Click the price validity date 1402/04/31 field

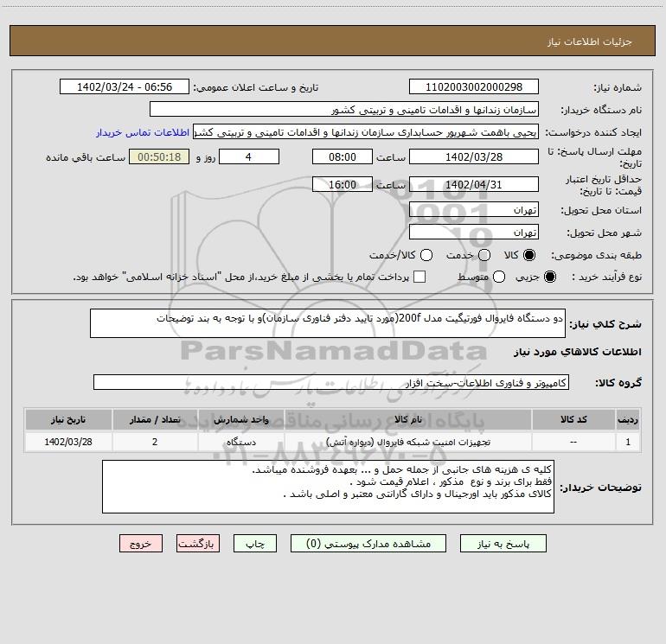474,184
